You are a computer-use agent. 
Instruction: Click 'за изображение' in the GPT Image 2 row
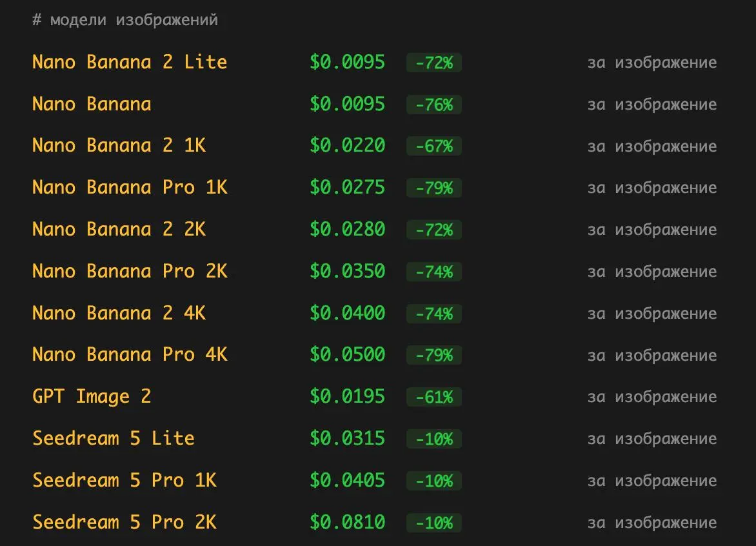[652, 398]
